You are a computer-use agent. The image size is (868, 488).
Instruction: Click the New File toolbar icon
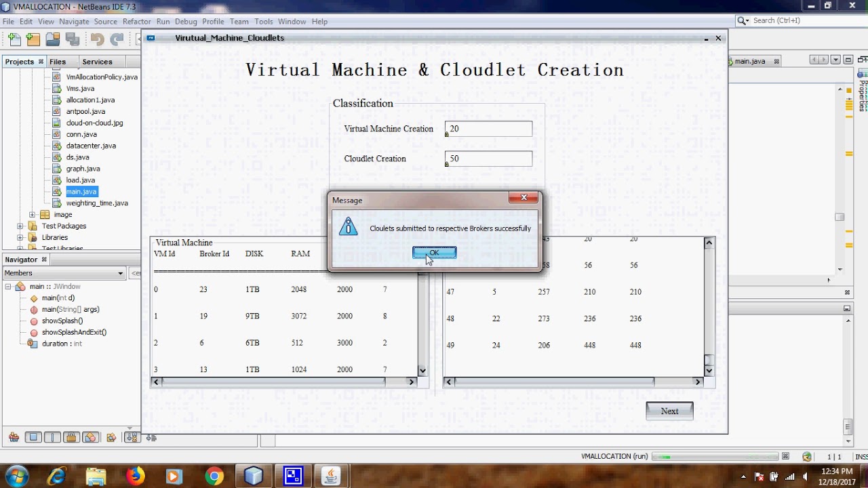14,40
